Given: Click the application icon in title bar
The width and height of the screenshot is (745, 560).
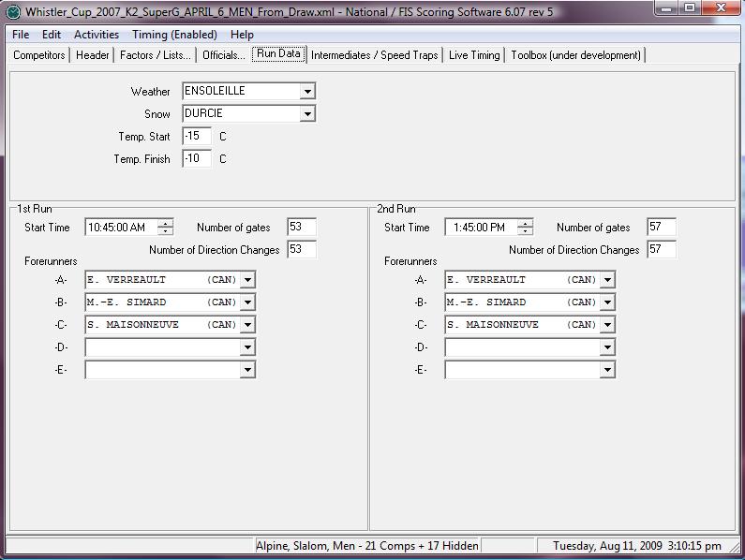Looking at the screenshot, I should [13, 11].
